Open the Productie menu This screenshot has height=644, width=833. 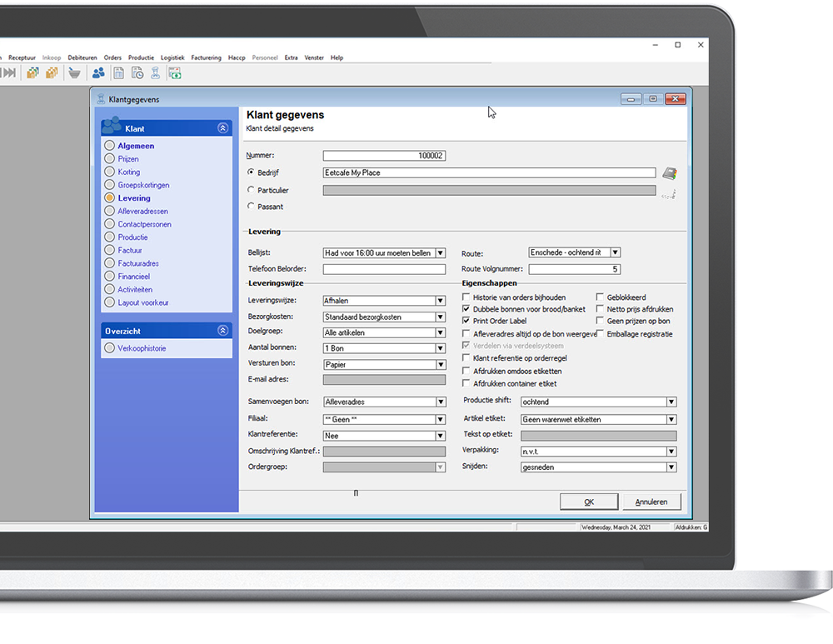(x=142, y=57)
